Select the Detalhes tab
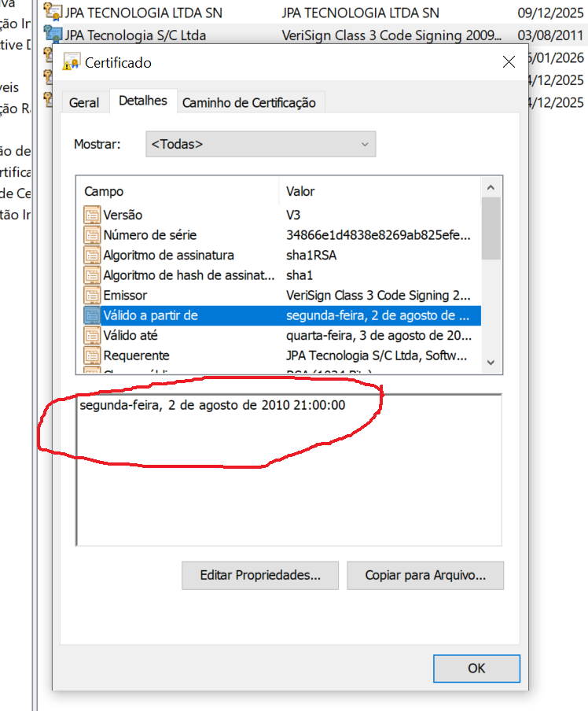The image size is (588, 711). click(143, 101)
